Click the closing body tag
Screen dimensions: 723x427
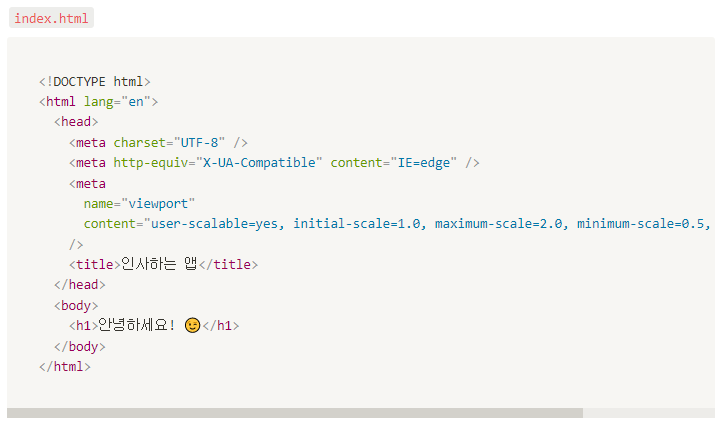pos(80,346)
